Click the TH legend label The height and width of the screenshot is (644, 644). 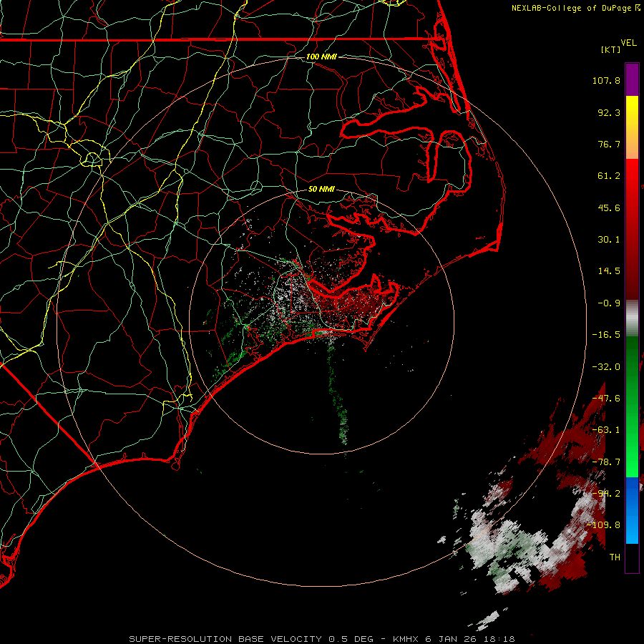(615, 557)
